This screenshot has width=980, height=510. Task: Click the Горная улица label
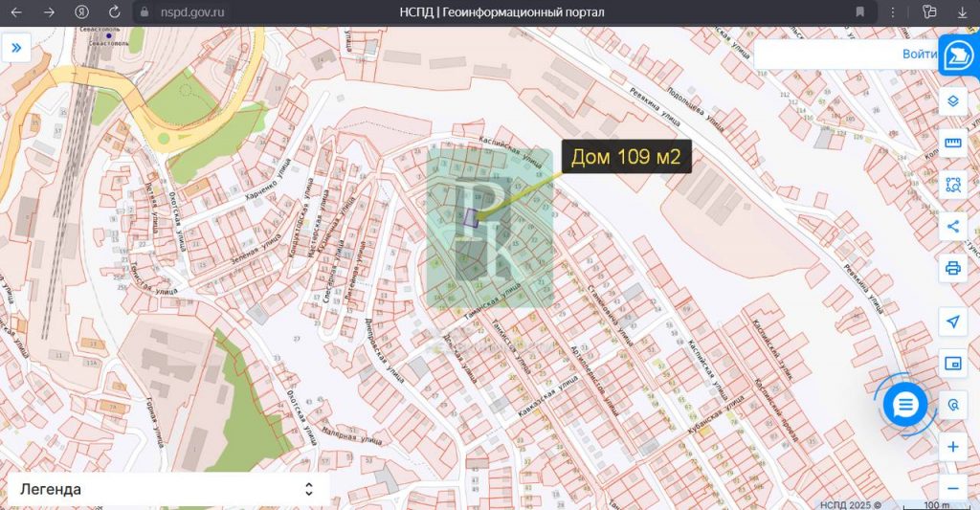(x=154, y=422)
